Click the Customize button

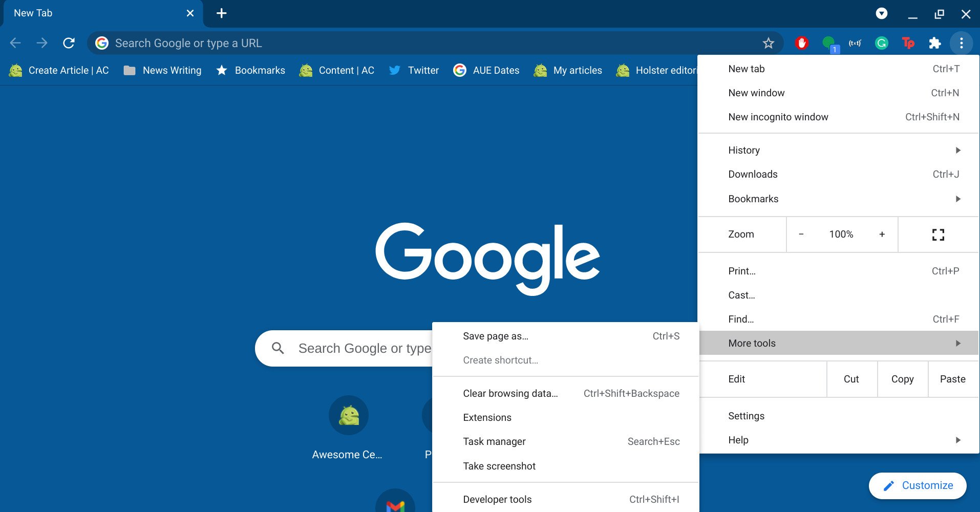click(918, 485)
